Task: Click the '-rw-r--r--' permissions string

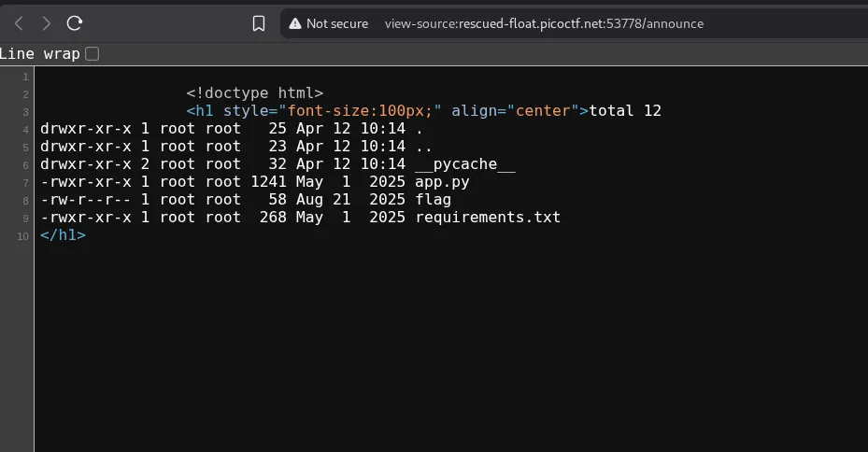Action: [86, 200]
